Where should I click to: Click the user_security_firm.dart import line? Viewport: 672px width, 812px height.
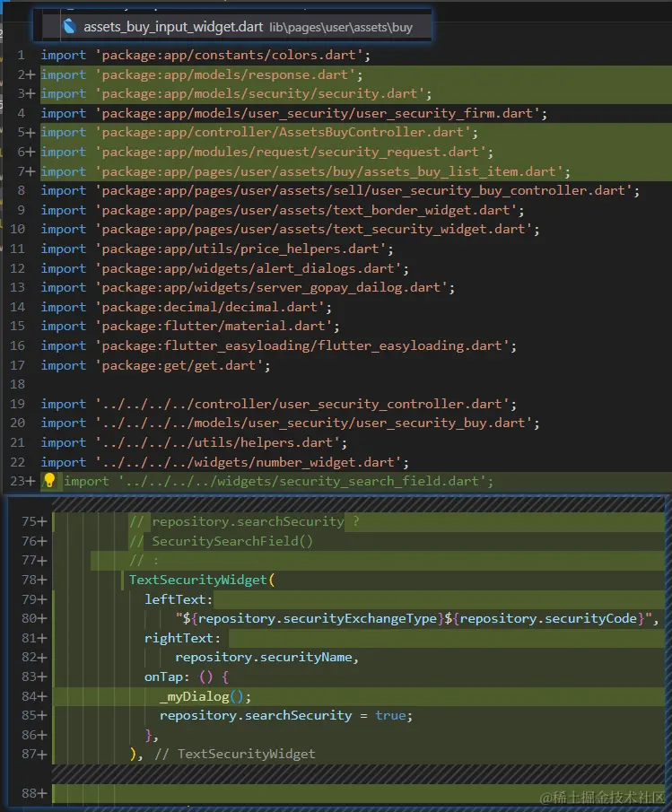coord(293,113)
